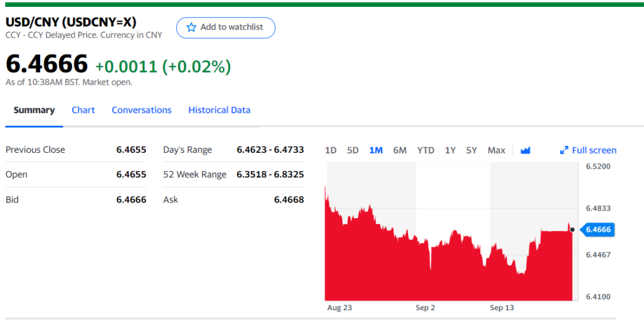
Task: Click the Sep 2 date label on chart axis
Action: point(426,308)
